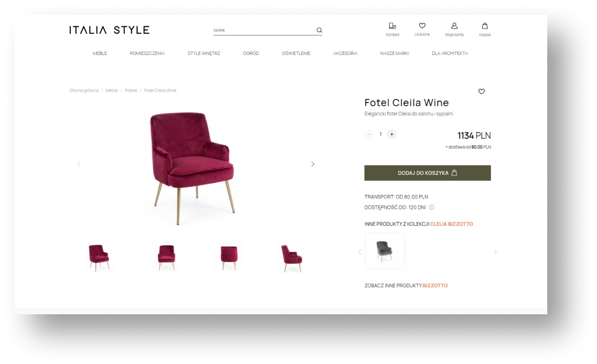This screenshot has height=364, width=597.
Task: Focus the szukaj search field
Action: (264, 30)
